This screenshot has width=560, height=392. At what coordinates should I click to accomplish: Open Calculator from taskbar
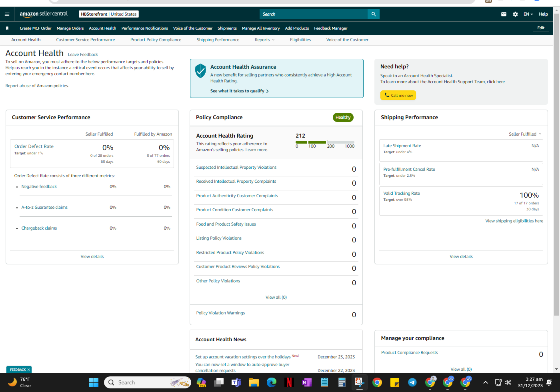tap(342, 382)
